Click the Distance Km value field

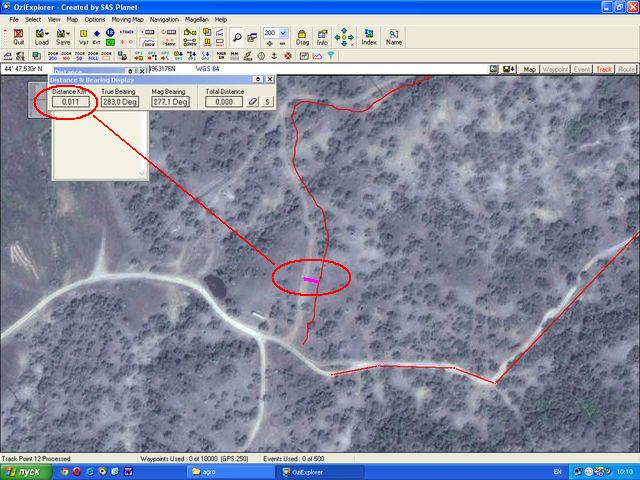70,102
